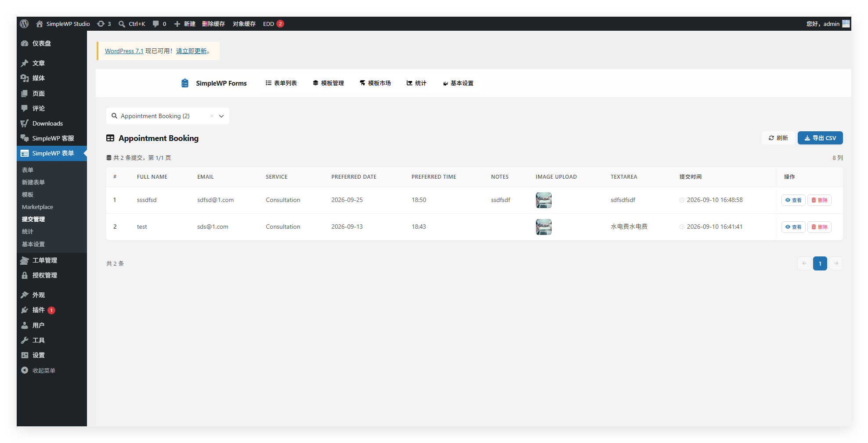Open 基本设置 submenu item in sidebar

(x=33, y=244)
